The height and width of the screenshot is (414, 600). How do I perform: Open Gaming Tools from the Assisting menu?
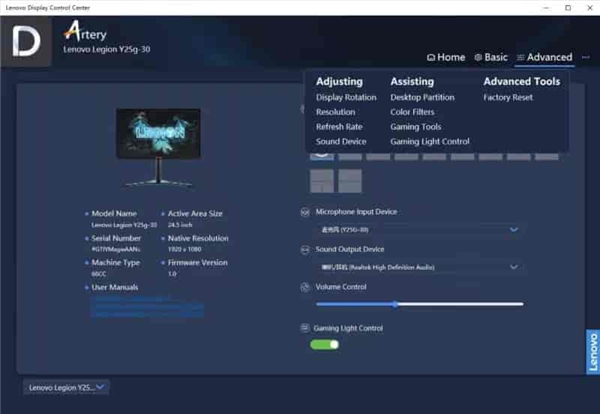[x=416, y=127]
